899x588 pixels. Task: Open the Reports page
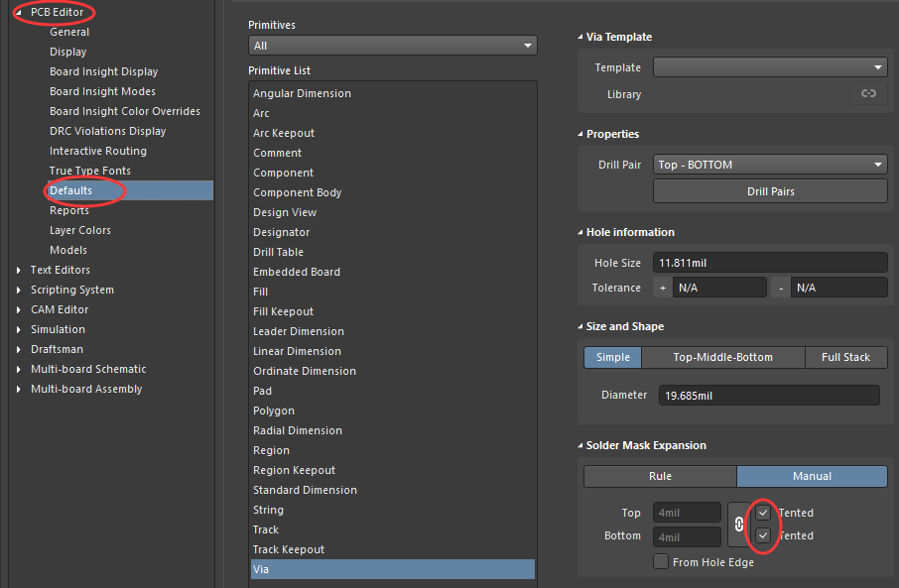pos(69,210)
